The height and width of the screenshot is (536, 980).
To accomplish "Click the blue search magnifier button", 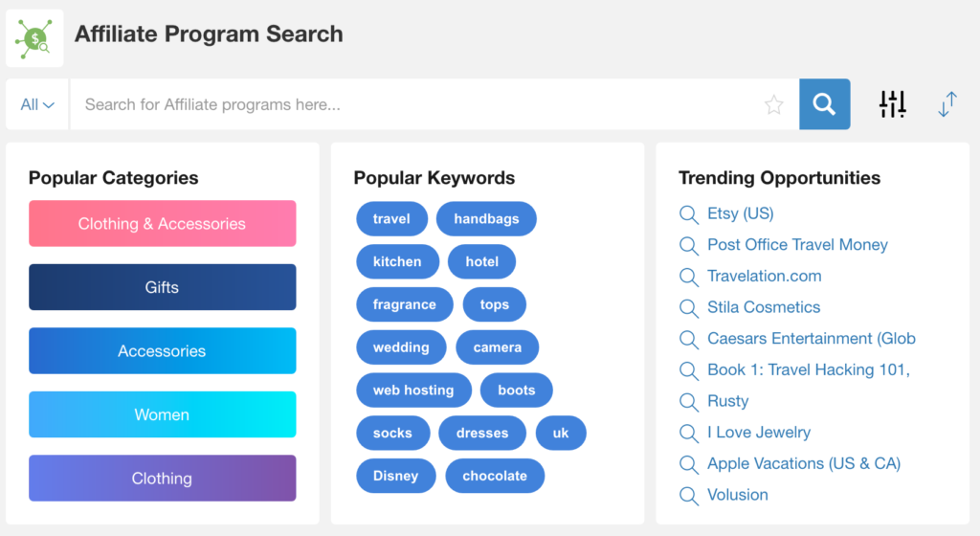I will 824,104.
